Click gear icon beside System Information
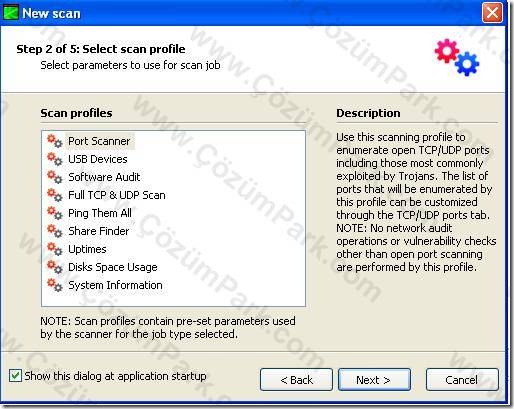This screenshot has height=409, width=514. click(55, 285)
